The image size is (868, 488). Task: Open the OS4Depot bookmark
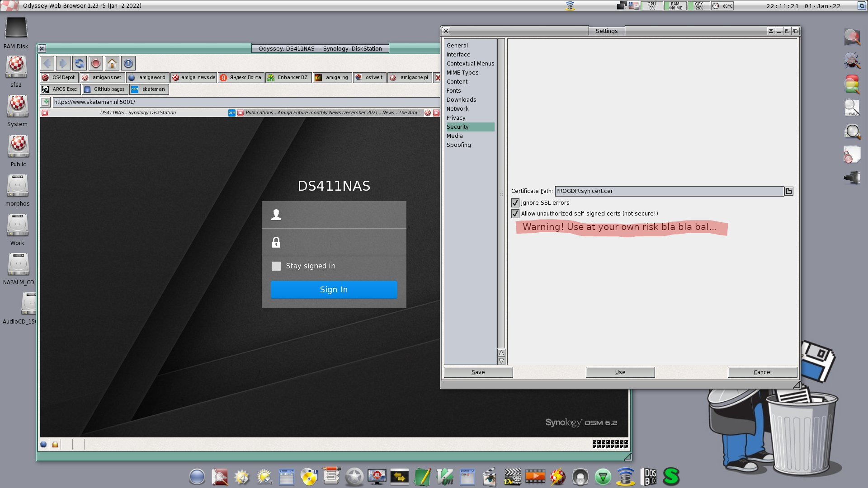click(x=59, y=77)
